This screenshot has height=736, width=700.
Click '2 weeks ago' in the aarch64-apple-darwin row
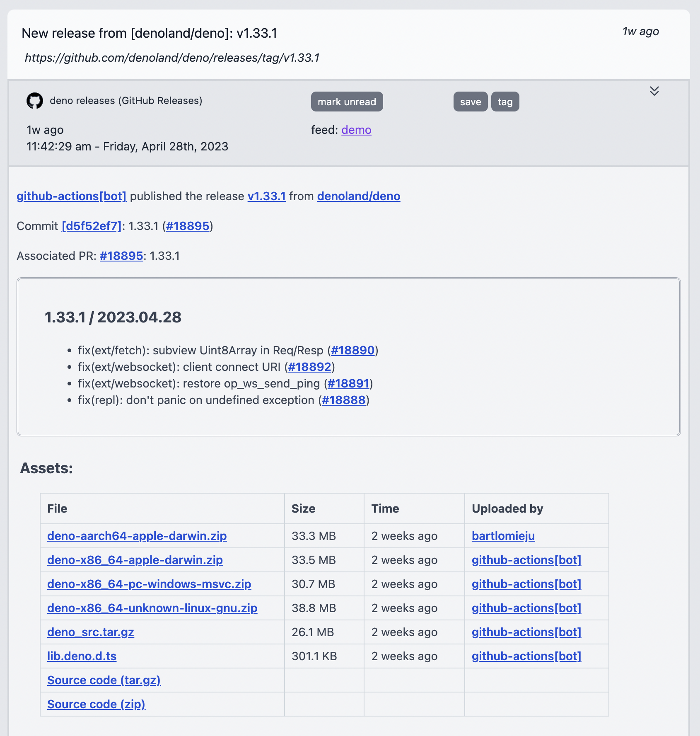404,536
